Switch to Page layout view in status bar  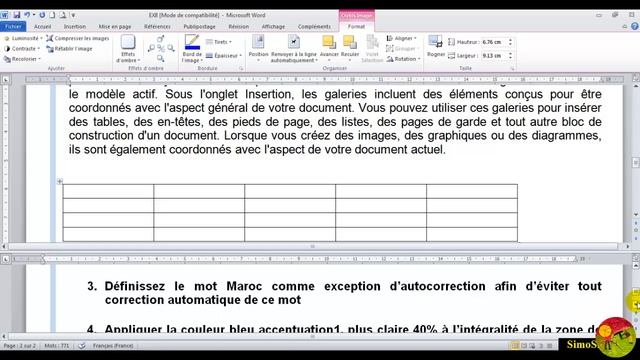click(x=515, y=346)
